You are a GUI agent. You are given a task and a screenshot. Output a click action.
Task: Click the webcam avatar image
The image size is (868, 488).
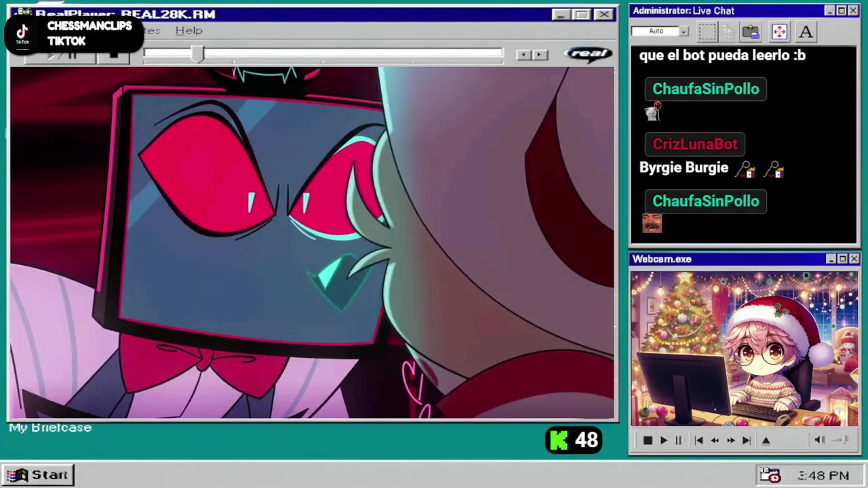(x=744, y=349)
